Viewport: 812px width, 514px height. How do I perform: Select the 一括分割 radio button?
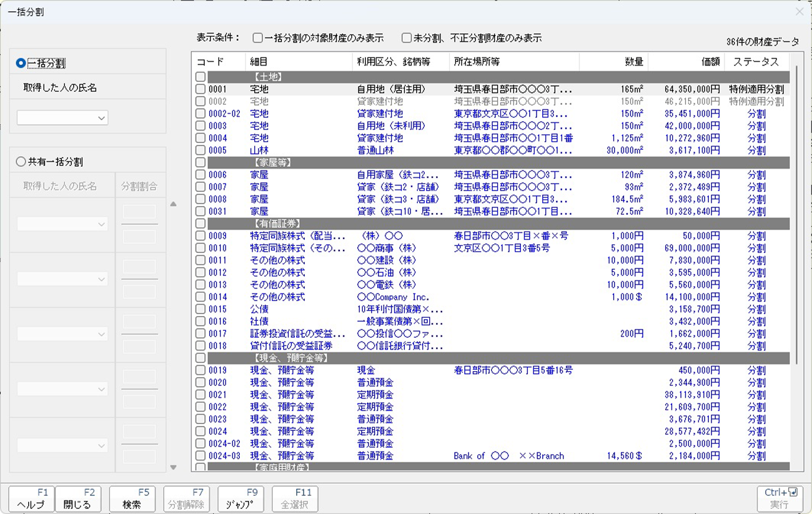click(x=21, y=63)
